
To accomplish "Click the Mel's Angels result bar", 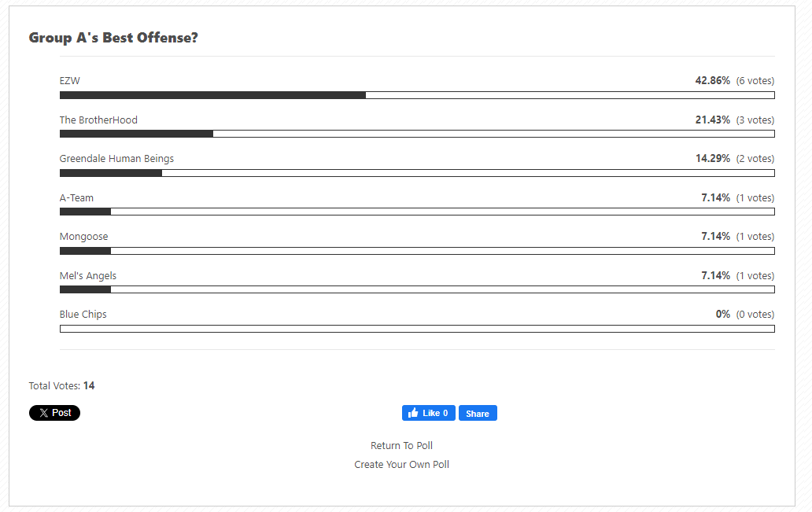I will (417, 289).
